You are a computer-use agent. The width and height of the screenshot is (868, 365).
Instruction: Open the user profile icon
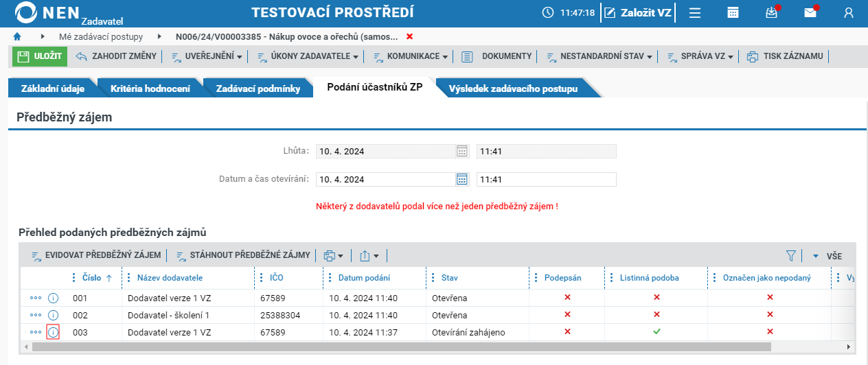pyautogui.click(x=849, y=13)
